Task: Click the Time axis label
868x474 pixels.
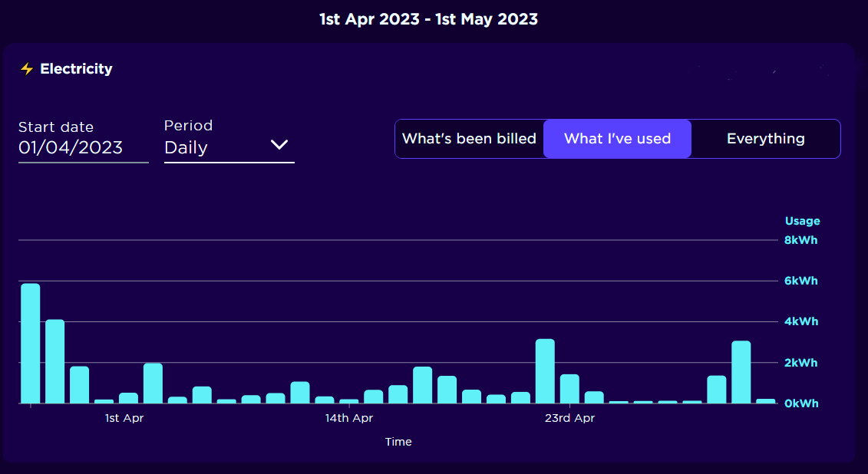Action: tap(398, 442)
